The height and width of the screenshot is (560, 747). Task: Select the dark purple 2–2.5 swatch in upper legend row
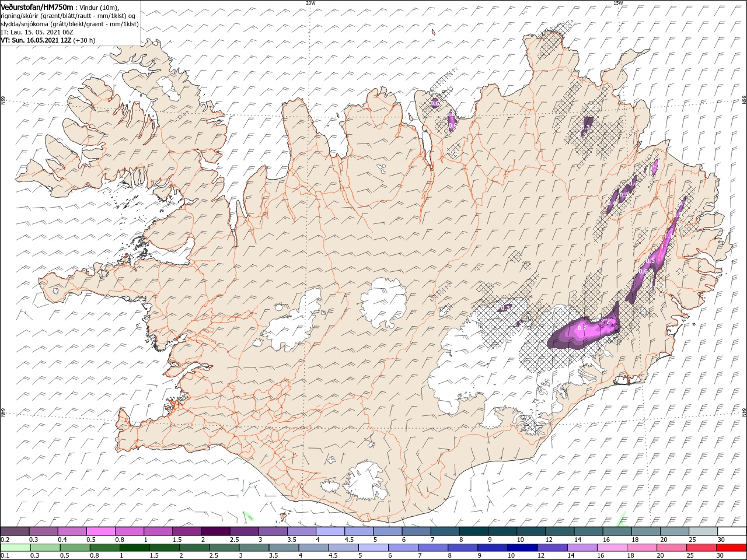click(215, 531)
